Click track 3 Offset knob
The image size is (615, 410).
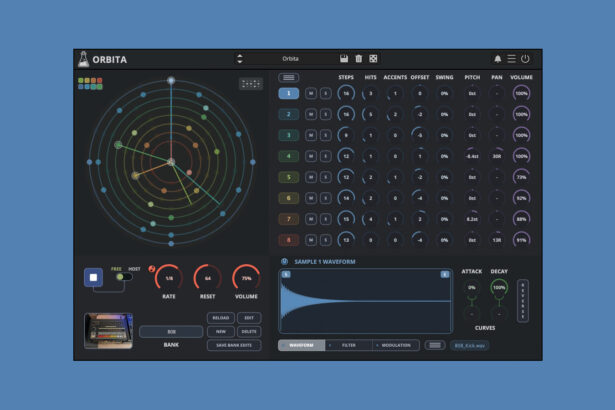click(420, 135)
